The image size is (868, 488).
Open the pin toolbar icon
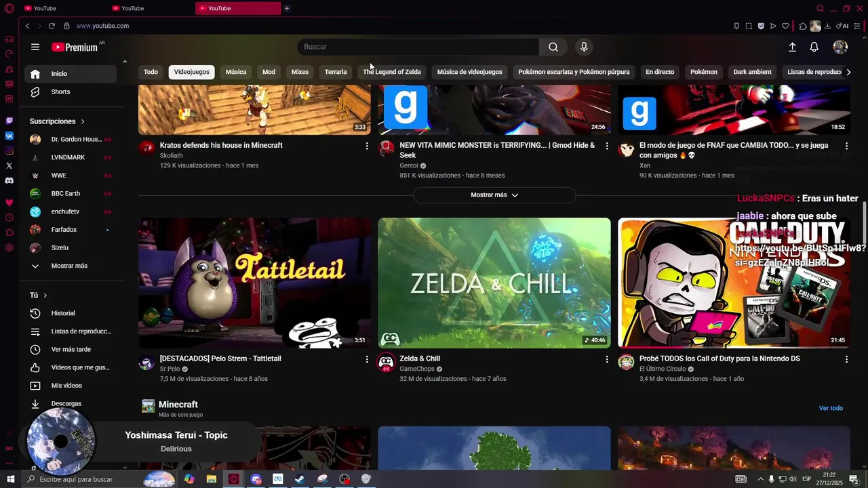click(736, 26)
